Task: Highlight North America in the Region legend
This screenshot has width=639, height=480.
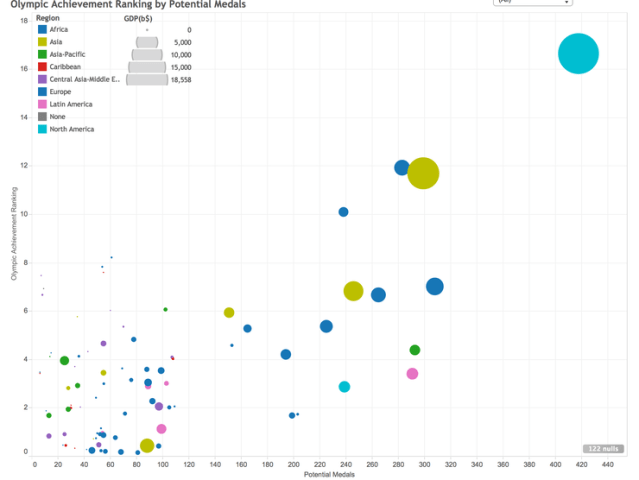Action: click(71, 129)
